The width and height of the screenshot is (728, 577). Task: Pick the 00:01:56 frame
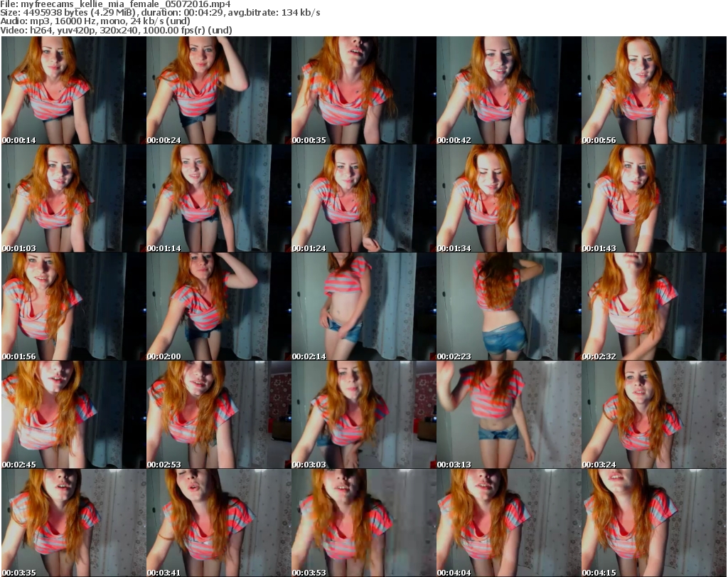tap(74, 307)
